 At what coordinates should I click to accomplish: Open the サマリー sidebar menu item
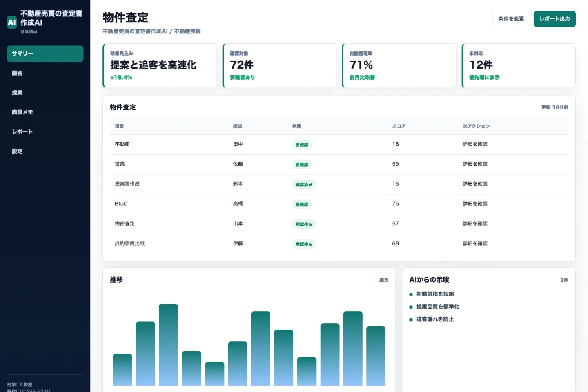45,53
